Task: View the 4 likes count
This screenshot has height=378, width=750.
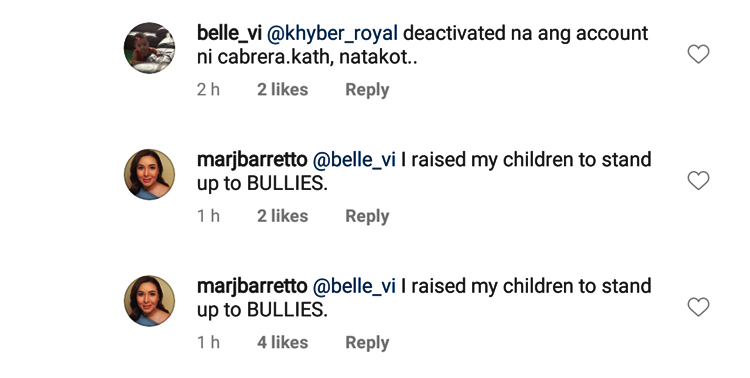Action: (x=283, y=342)
